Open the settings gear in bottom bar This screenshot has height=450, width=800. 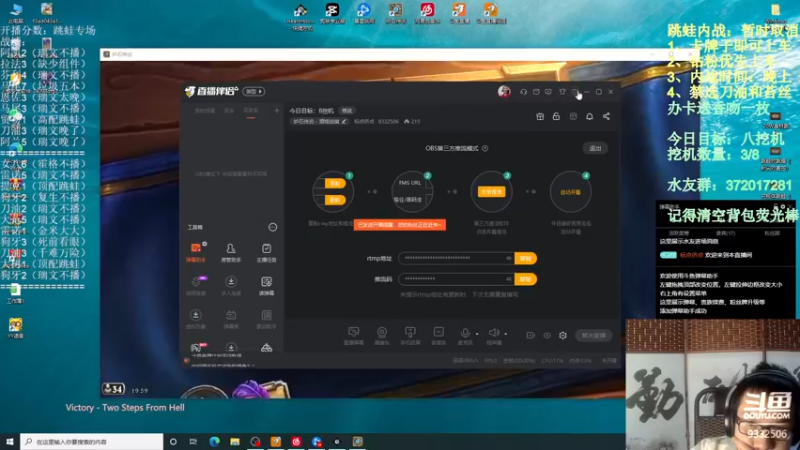(563, 335)
